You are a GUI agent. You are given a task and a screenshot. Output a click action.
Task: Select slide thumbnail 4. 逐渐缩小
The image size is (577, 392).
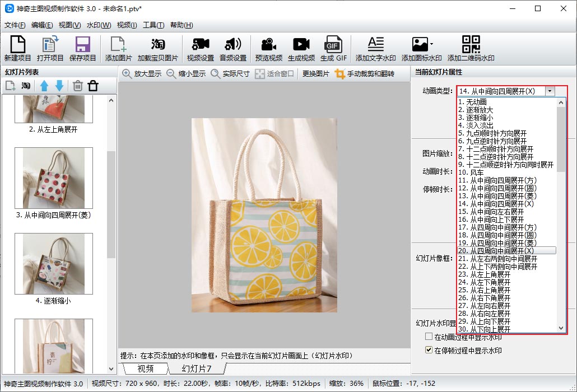point(54,263)
